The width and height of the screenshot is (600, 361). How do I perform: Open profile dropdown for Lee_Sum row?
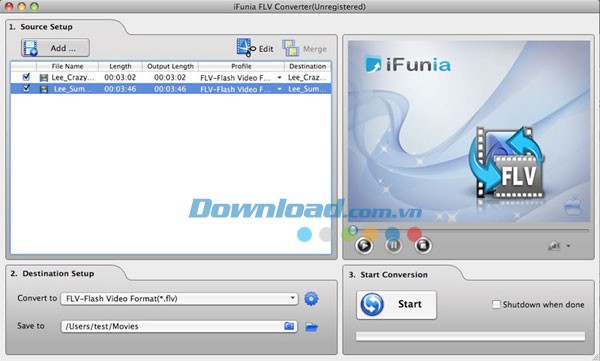tap(279, 89)
